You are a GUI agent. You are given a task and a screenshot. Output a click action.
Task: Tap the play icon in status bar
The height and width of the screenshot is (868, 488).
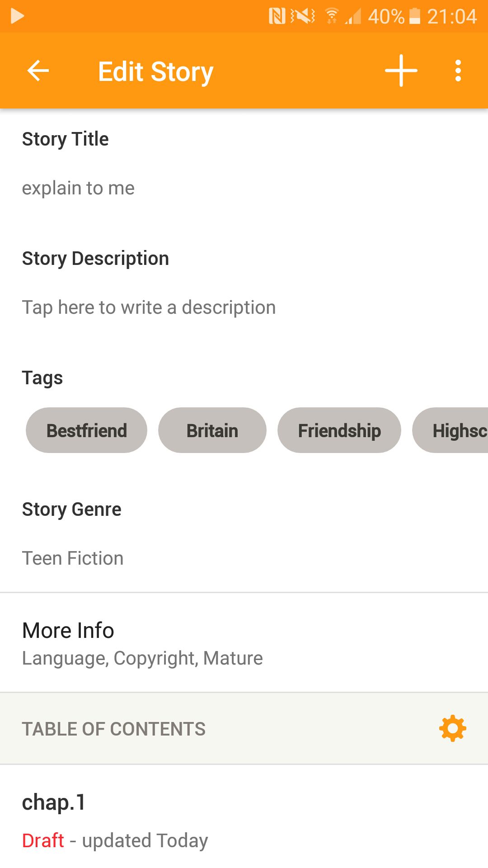pos(17,16)
